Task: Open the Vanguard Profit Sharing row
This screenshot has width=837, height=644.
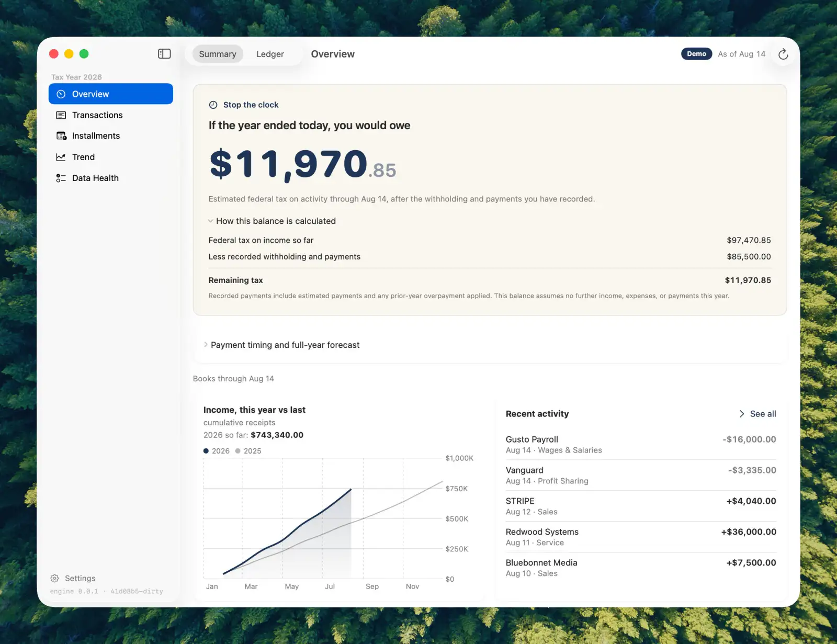Action: [x=641, y=476]
